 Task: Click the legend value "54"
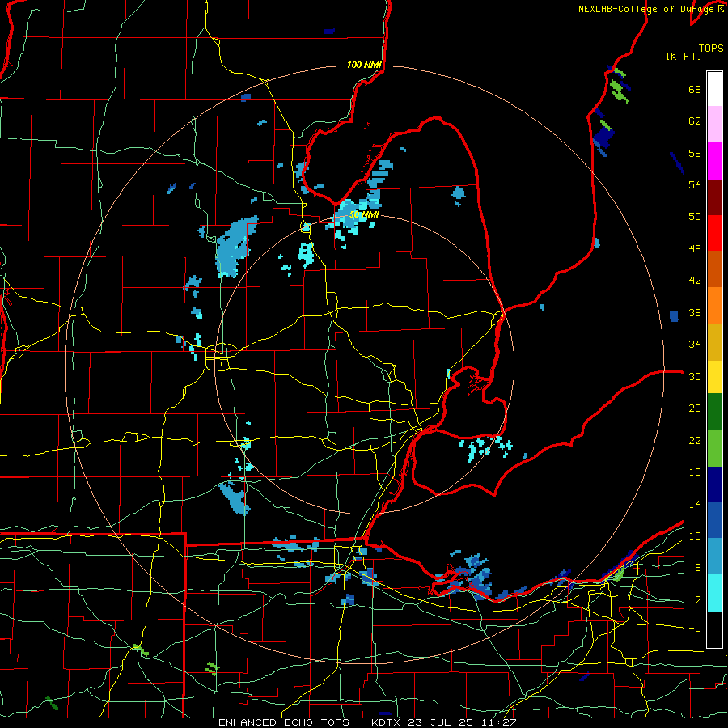pos(695,184)
